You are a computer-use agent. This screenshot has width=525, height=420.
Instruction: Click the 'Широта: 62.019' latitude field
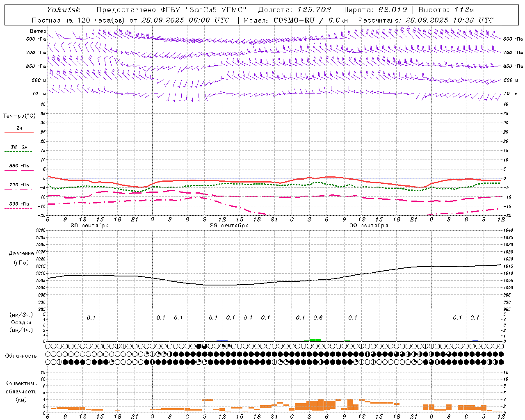374,9
